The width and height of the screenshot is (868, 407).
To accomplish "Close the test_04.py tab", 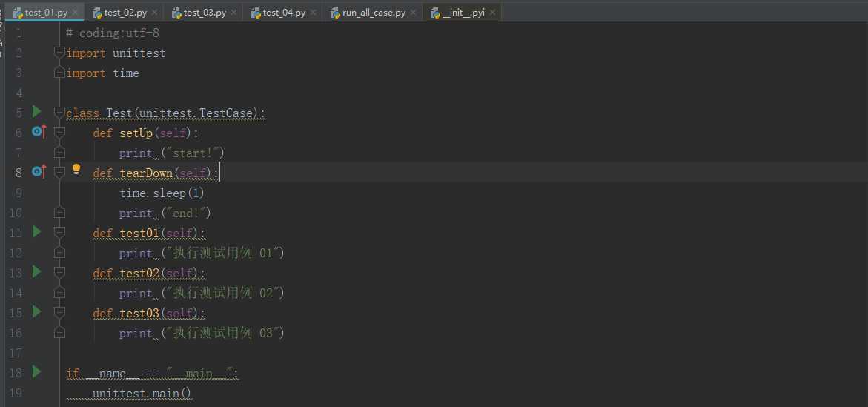I will point(313,12).
